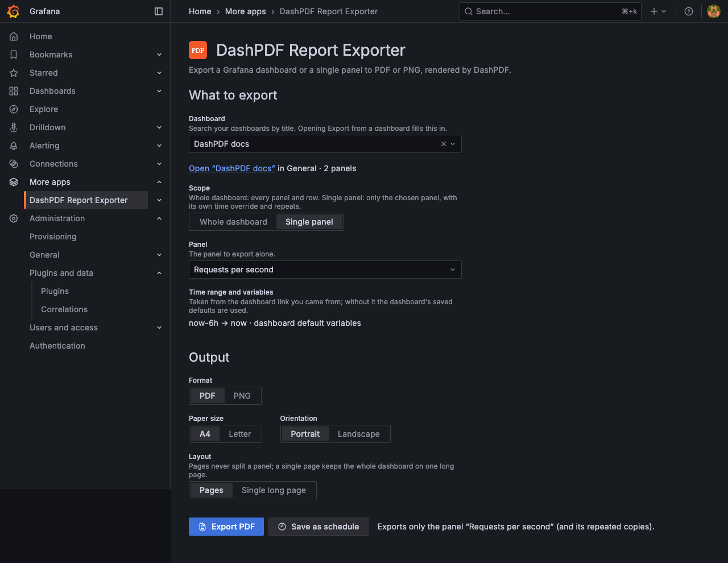Viewport: 728px width, 563px height.
Task: Click Save as schedule button
Action: (318, 527)
